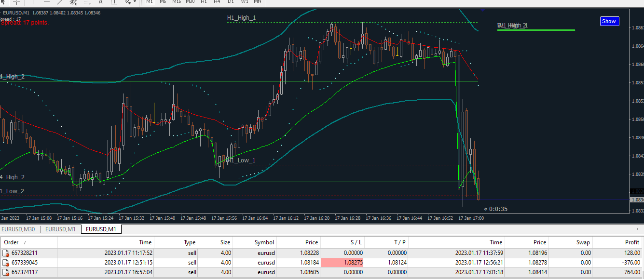The height and width of the screenshot is (279, 644).
Task: Click the loss value -376.00
Action: click(630, 263)
